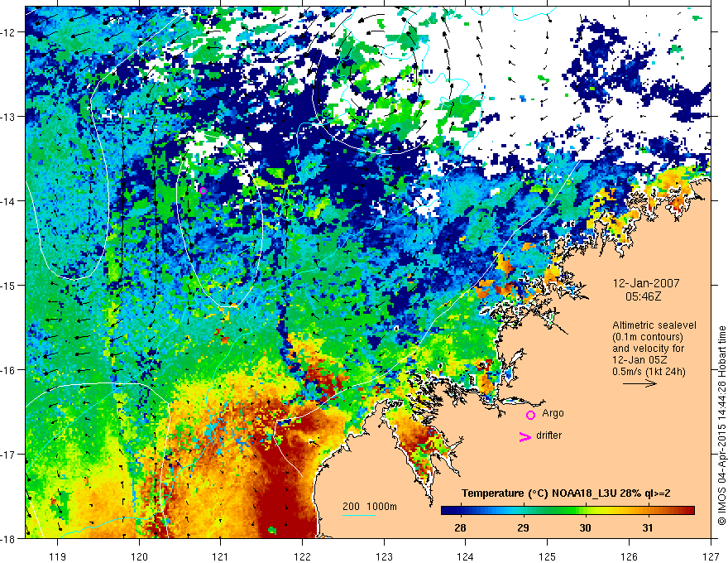Click the magenta Argo float circle near 121E 14S
728x563 pixels.
coord(203,190)
